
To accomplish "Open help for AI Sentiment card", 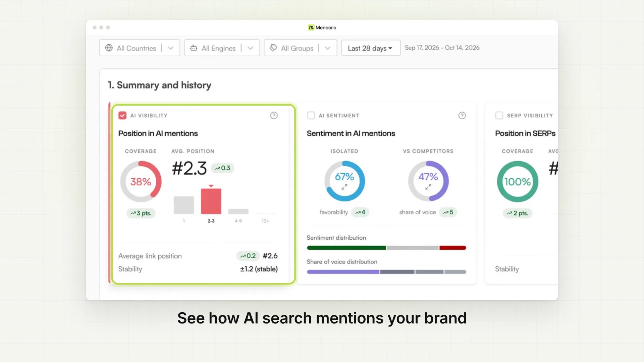I will point(462,115).
